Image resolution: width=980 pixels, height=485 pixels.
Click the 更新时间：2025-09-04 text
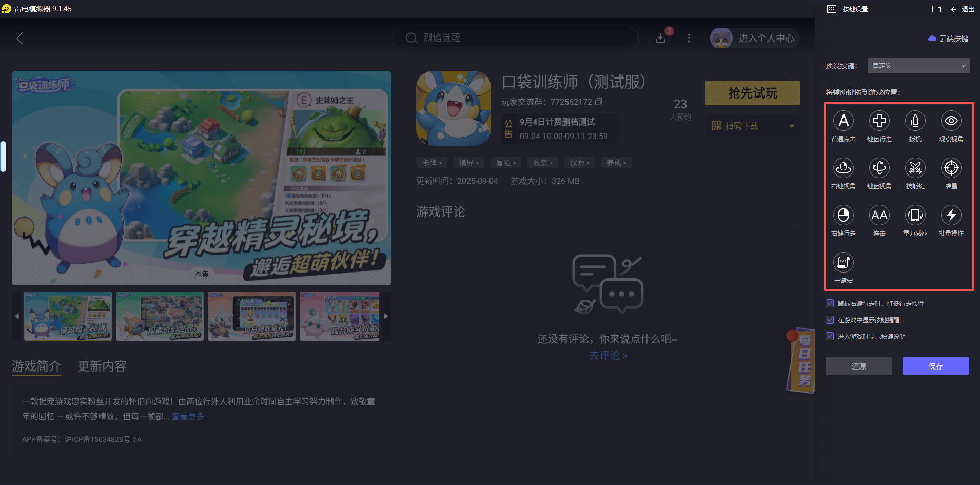[457, 181]
